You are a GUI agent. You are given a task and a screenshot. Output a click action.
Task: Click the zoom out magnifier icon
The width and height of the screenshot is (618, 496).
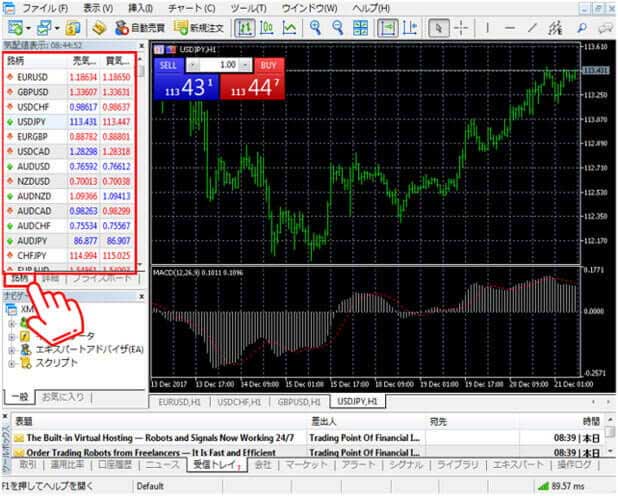338,27
